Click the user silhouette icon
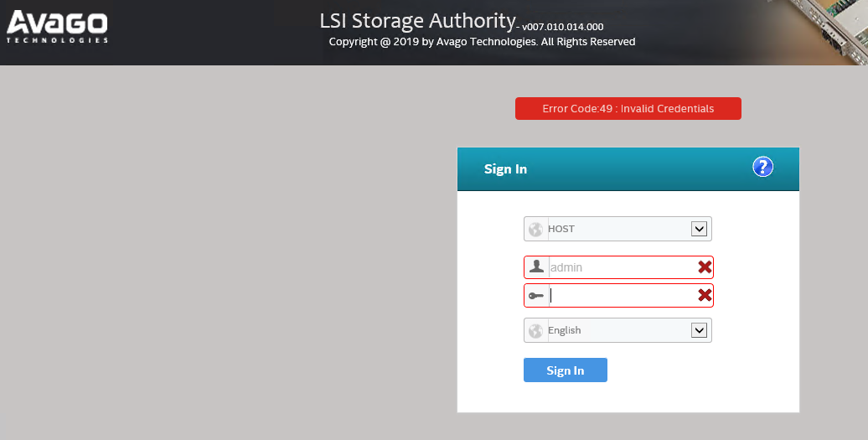Viewport: 868px width, 440px height. 536,267
